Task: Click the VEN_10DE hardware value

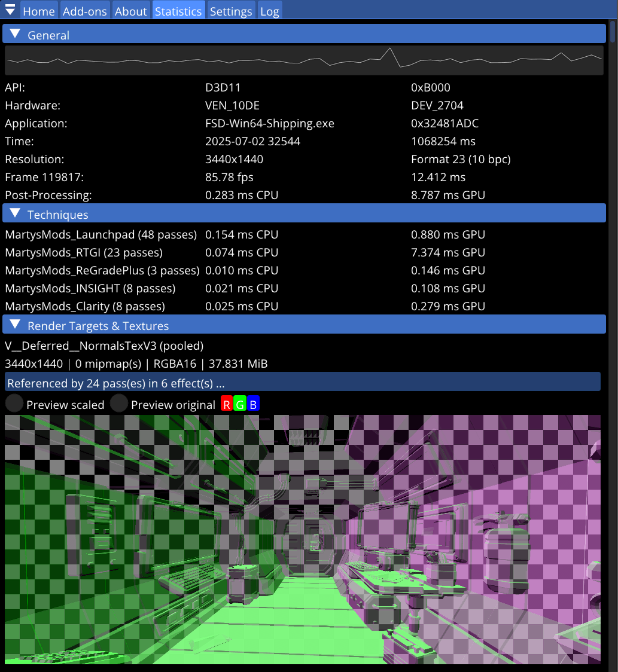Action: point(233,105)
